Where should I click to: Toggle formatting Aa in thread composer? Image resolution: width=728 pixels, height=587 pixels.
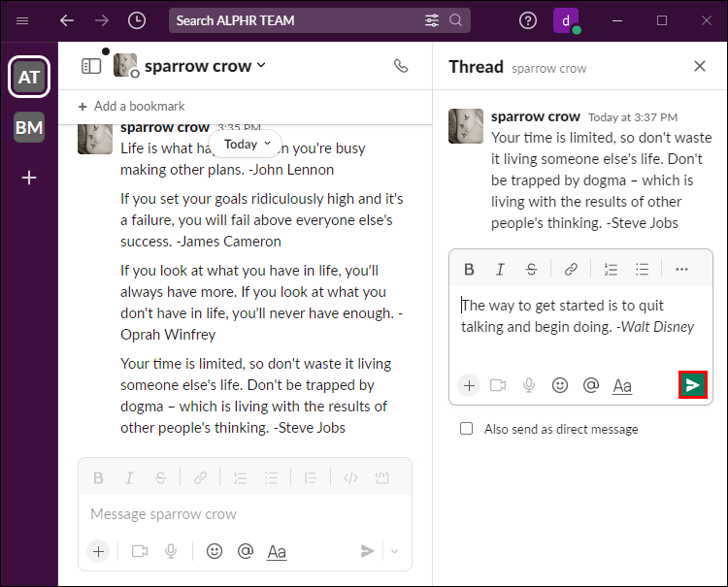622,385
